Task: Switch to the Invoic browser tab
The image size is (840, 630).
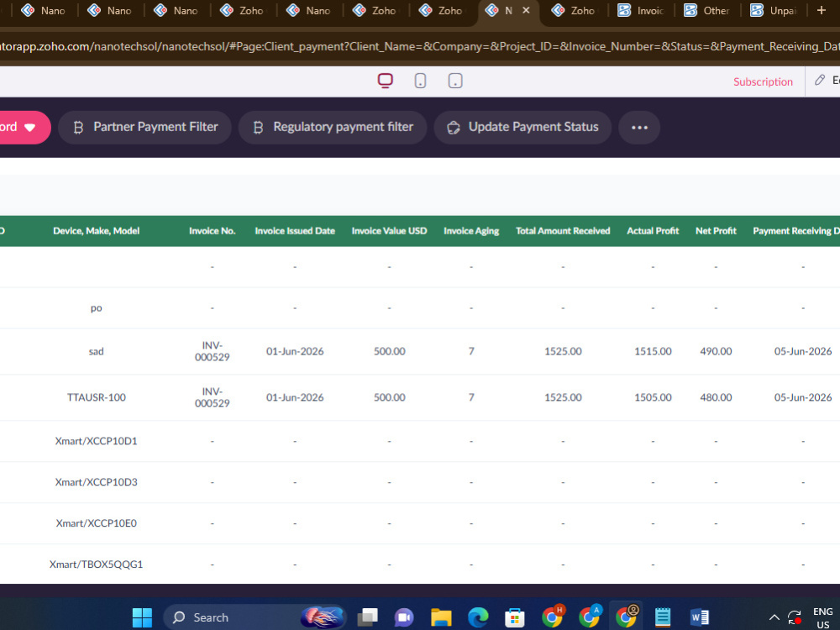Action: point(641,11)
